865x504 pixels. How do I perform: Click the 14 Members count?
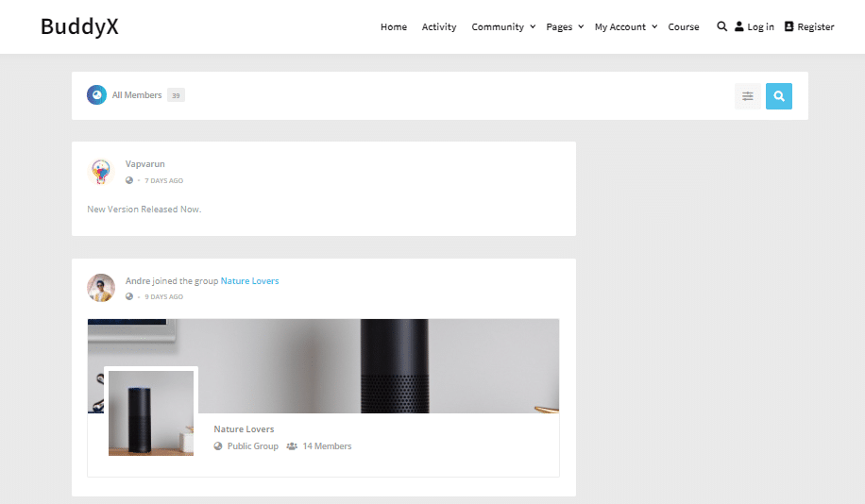pyautogui.click(x=327, y=446)
